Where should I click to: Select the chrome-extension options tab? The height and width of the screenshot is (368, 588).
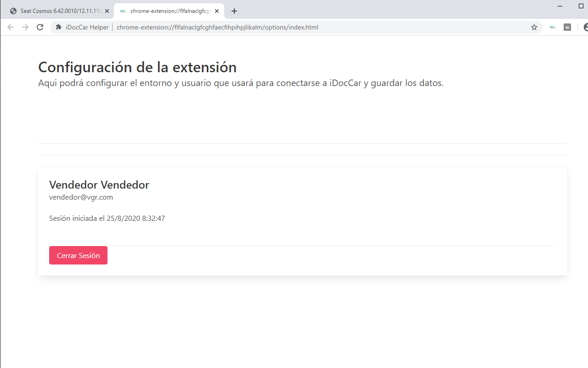[x=169, y=11]
